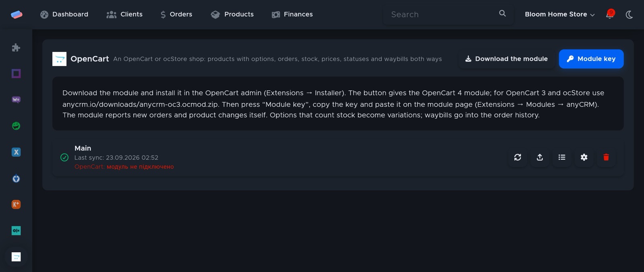The image size is (644, 272).
Task: Open the gear settings for Main
Action: click(x=584, y=157)
